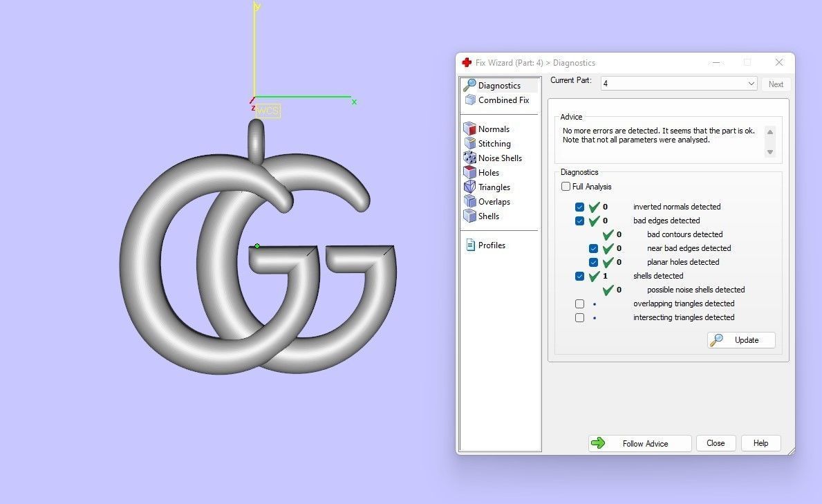Open the Triangles page

click(494, 187)
